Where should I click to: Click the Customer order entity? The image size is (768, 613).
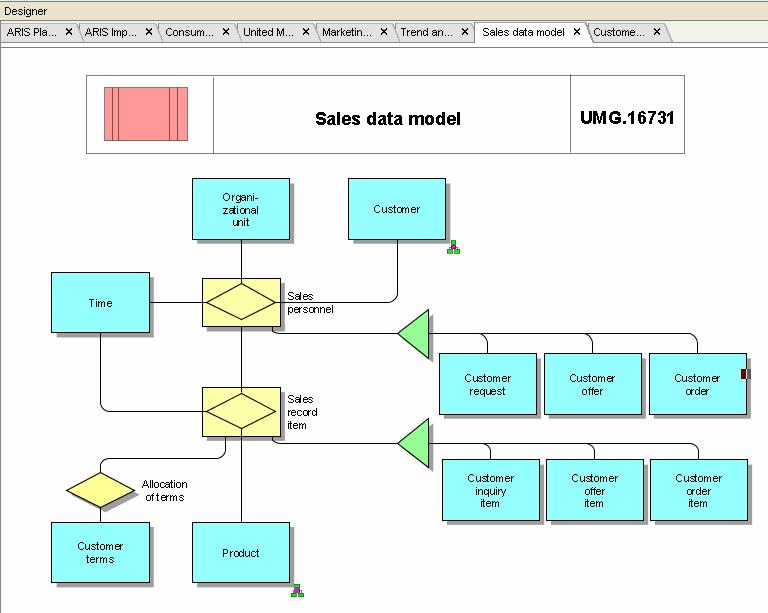[x=696, y=384]
